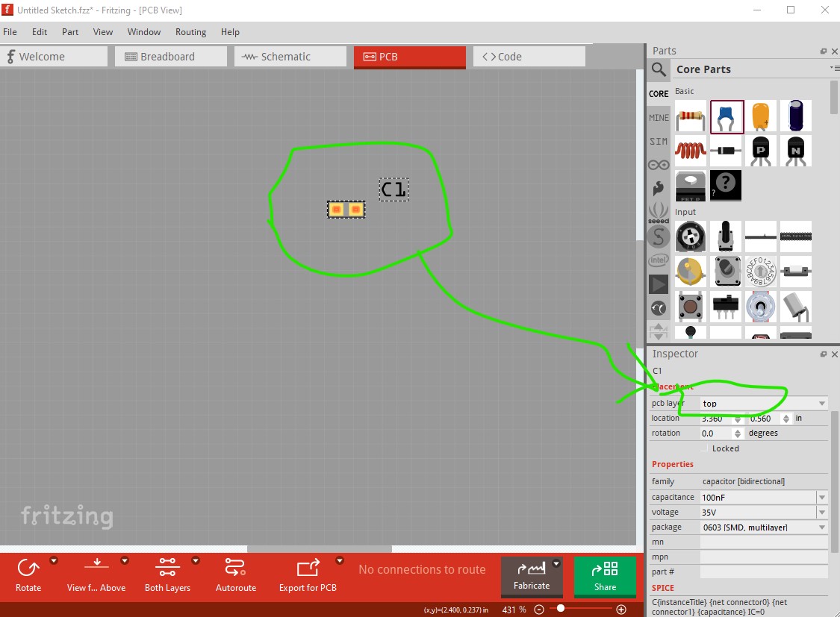Screen dimensions: 840x617
Task: Click the zoom slider handle
Action: pos(560,609)
